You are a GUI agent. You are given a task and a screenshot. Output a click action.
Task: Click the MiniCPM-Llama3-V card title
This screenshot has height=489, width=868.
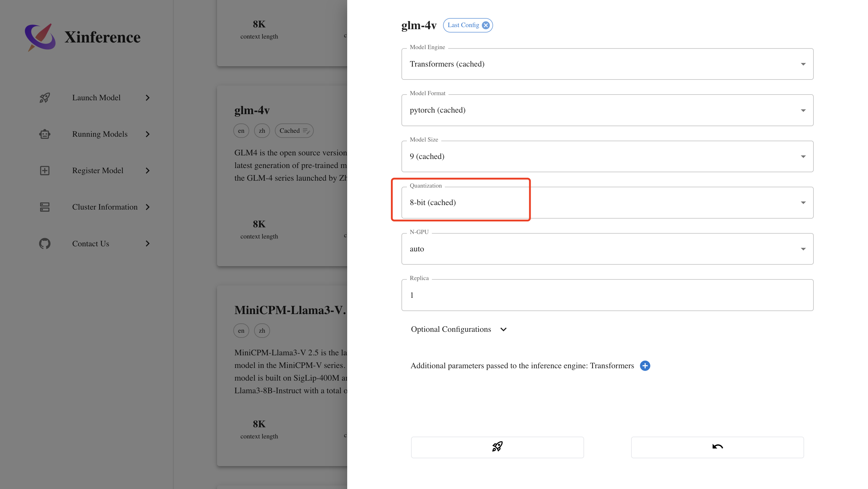(290, 310)
